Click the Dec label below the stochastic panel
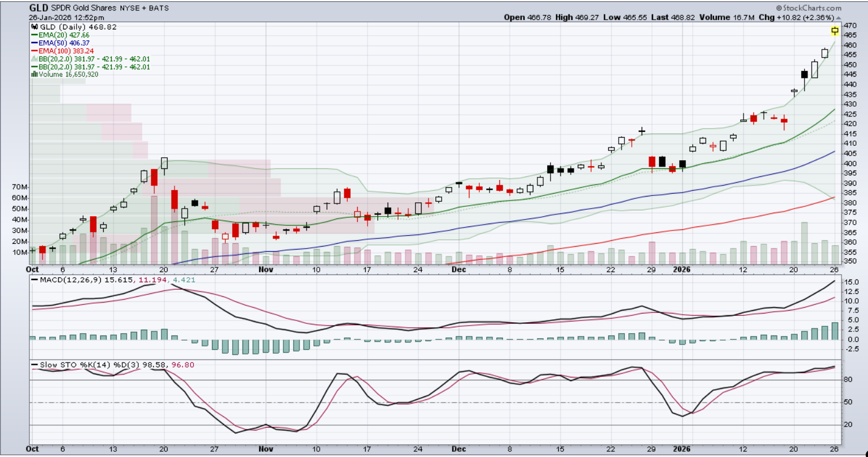Viewport: 868px width, 457px height. coord(459,448)
